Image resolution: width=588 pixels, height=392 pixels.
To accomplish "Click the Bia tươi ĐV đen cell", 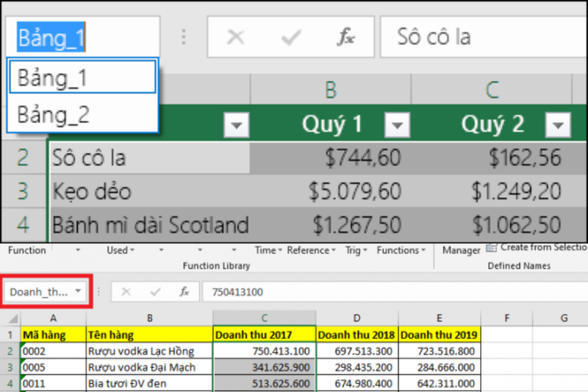I will click(x=150, y=383).
